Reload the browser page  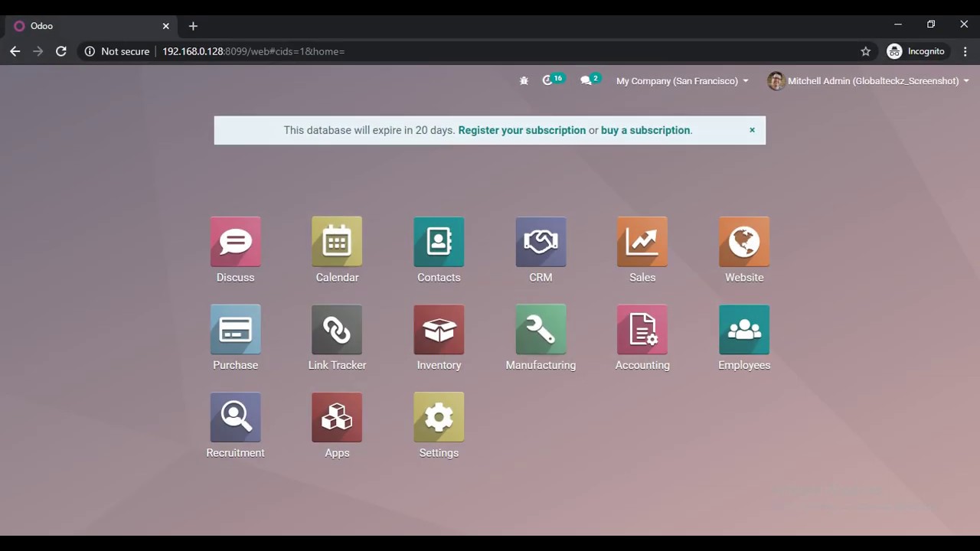tap(61, 51)
